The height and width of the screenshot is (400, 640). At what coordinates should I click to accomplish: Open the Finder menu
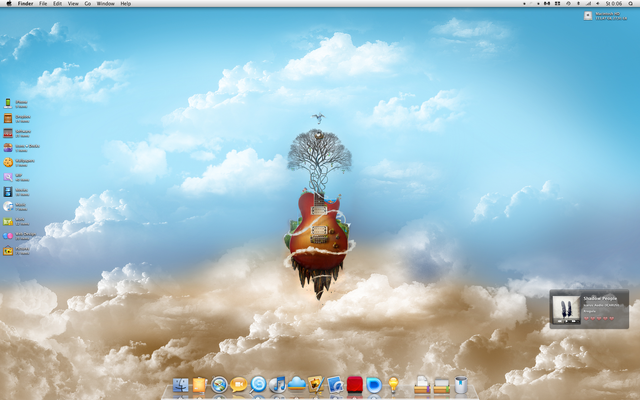(25, 3)
